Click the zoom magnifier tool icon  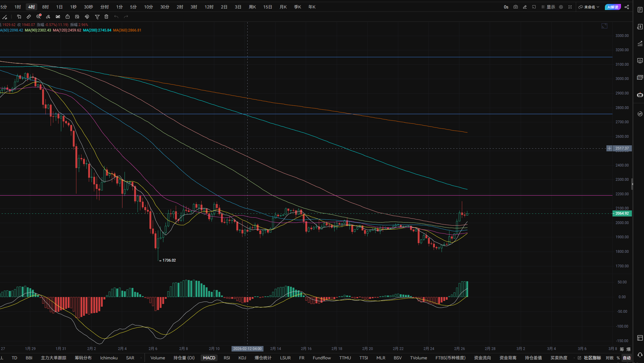[x=38, y=17]
